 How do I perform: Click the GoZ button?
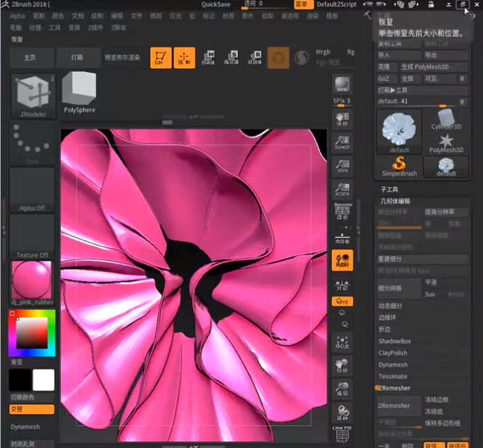pos(388,79)
